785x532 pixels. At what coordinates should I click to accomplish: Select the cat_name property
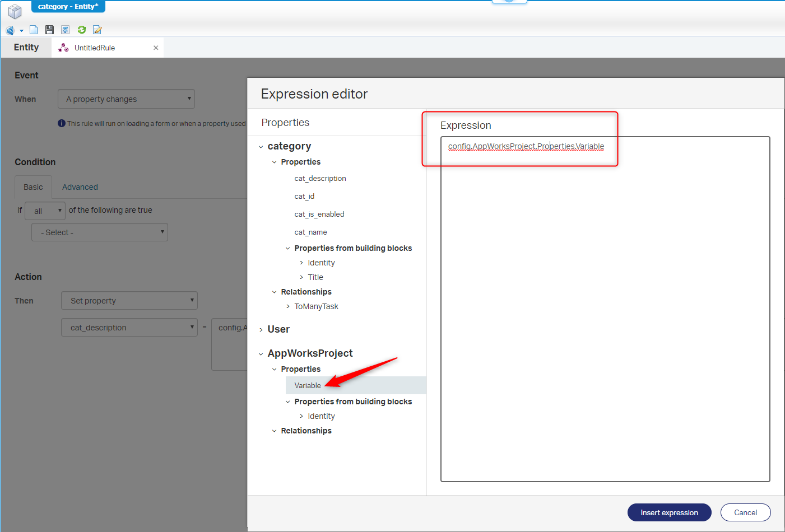point(310,232)
